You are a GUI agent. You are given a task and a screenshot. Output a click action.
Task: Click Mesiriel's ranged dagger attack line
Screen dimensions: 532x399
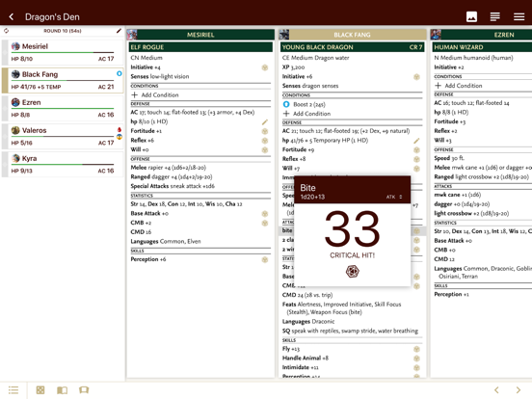tap(172, 176)
